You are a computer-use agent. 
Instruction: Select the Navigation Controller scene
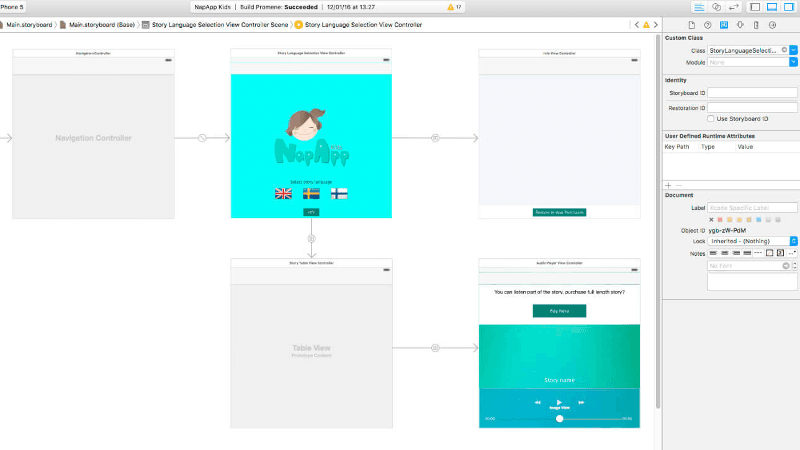tap(93, 134)
